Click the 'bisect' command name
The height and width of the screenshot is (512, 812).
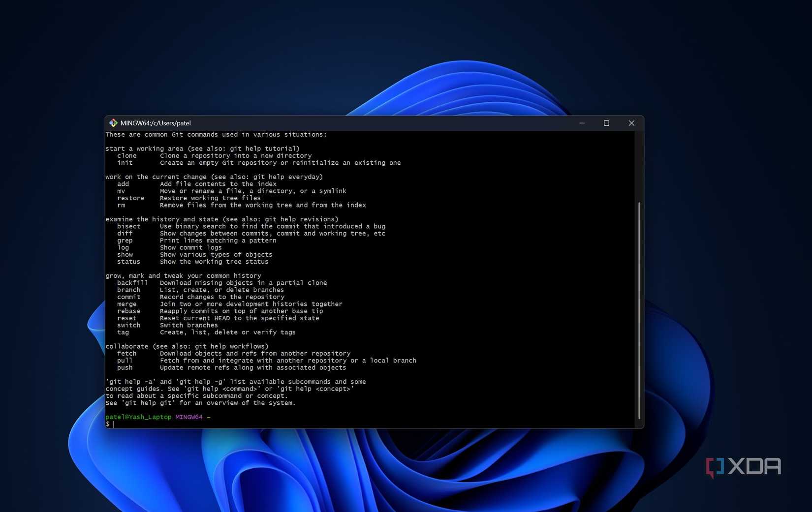(129, 226)
